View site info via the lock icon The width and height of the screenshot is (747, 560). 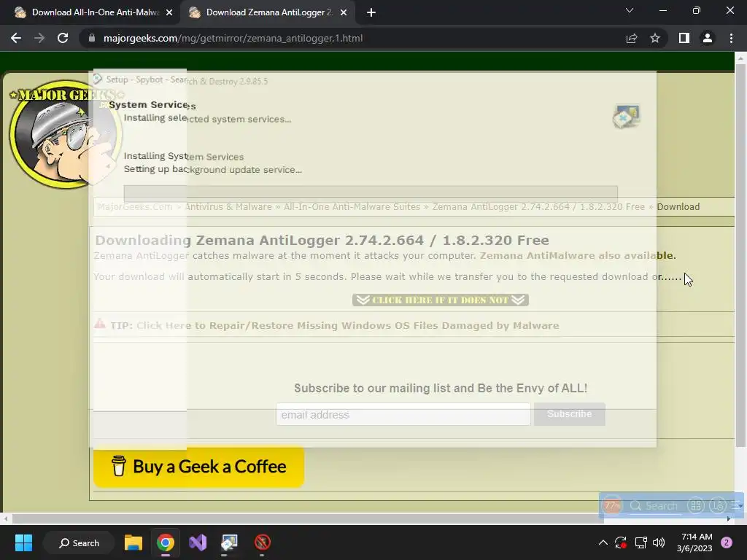click(x=92, y=38)
